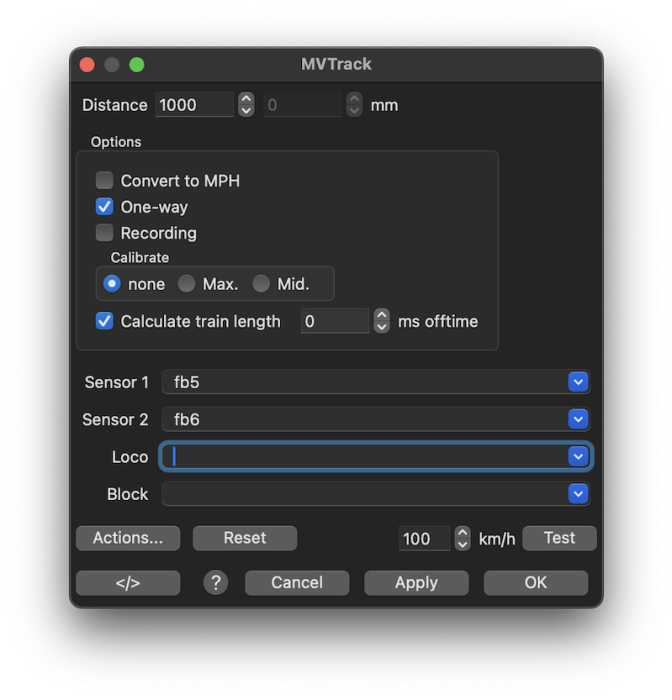Click the Distance value stepper arrows

point(246,105)
